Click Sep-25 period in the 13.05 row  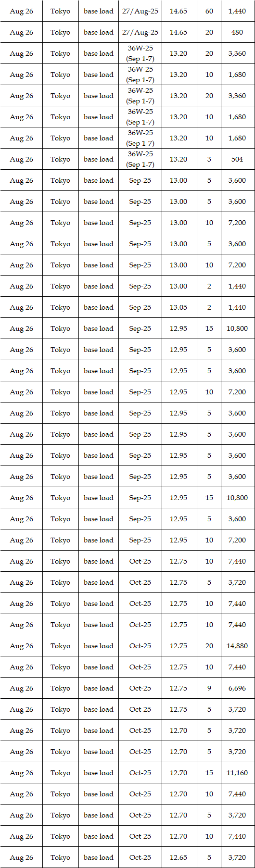click(x=140, y=307)
